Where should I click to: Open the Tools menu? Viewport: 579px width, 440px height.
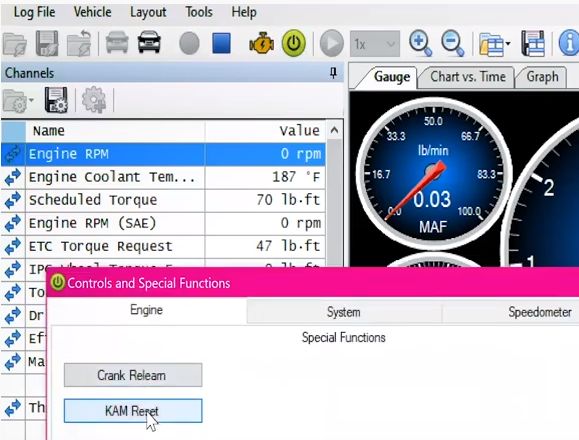pyautogui.click(x=199, y=12)
